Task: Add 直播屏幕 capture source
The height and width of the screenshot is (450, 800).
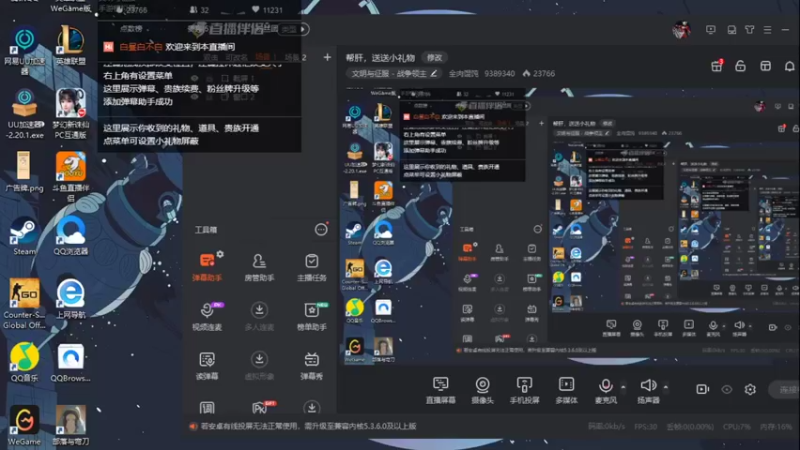Action: point(441,390)
